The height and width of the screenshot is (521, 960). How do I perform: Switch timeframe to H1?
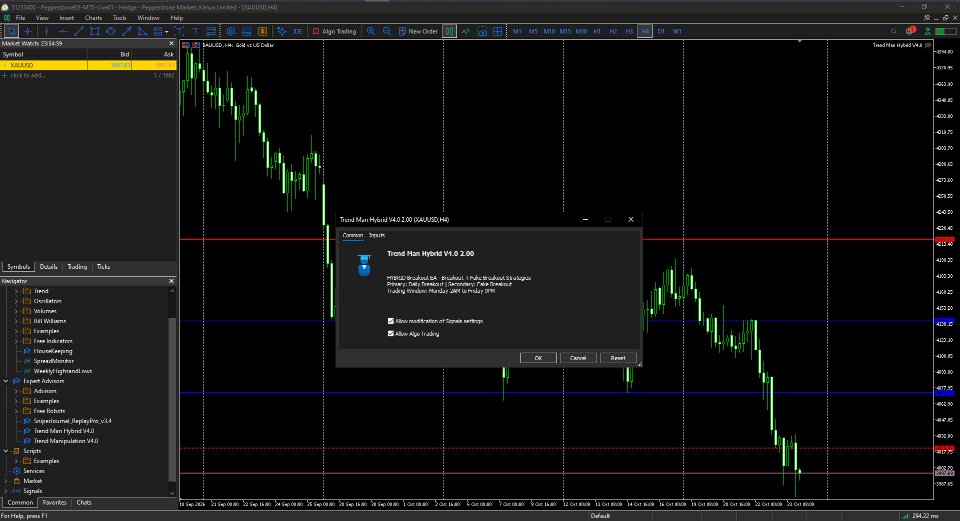point(598,31)
